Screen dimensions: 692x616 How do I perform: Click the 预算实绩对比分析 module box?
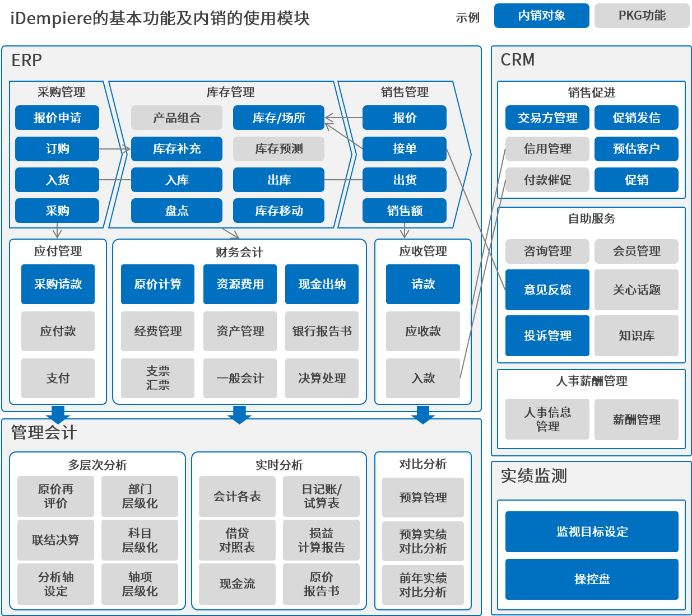(x=423, y=542)
